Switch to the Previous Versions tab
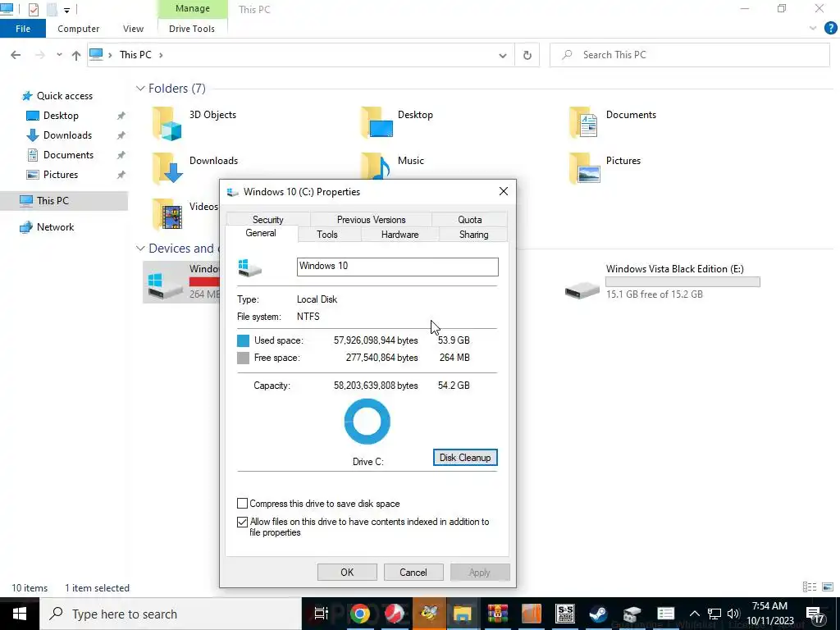 372,220
